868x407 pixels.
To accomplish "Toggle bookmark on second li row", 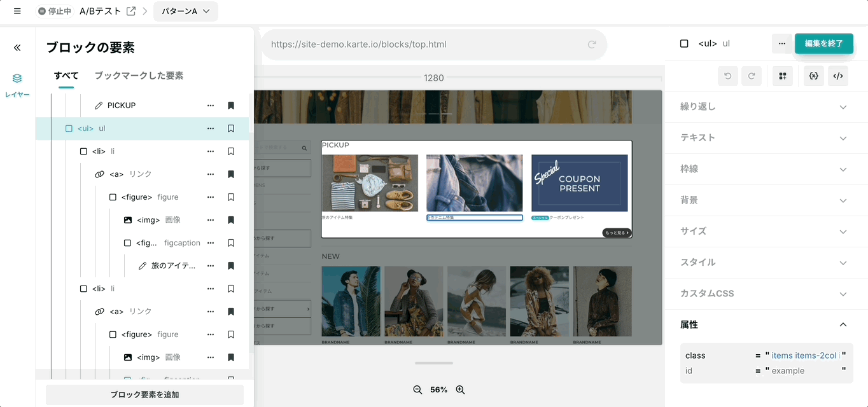I will click(231, 289).
